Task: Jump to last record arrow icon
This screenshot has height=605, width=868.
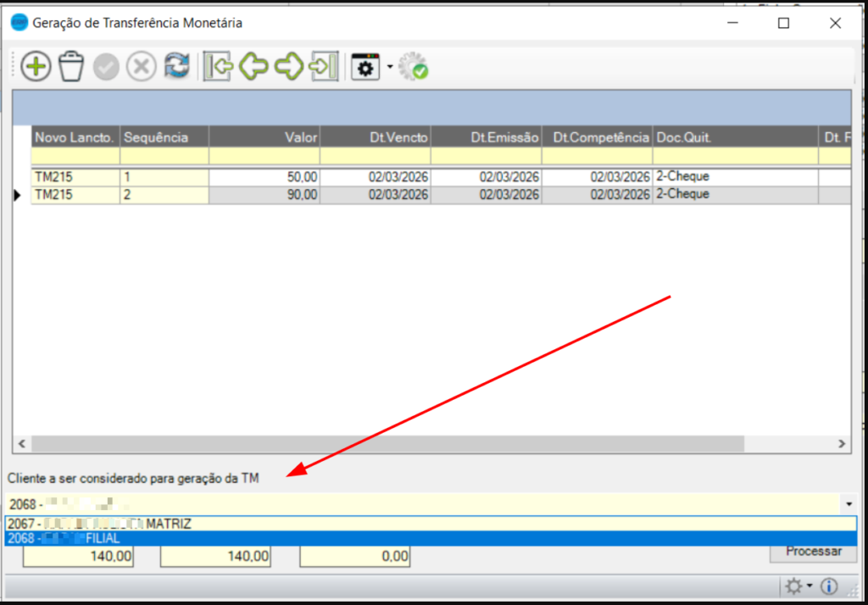Action: pos(325,68)
